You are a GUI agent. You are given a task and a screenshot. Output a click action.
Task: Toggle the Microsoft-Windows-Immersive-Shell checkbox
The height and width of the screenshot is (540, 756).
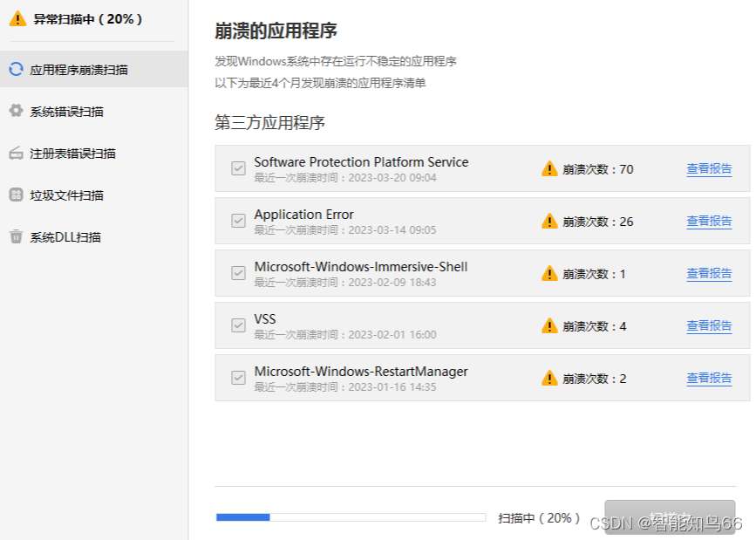click(x=238, y=273)
